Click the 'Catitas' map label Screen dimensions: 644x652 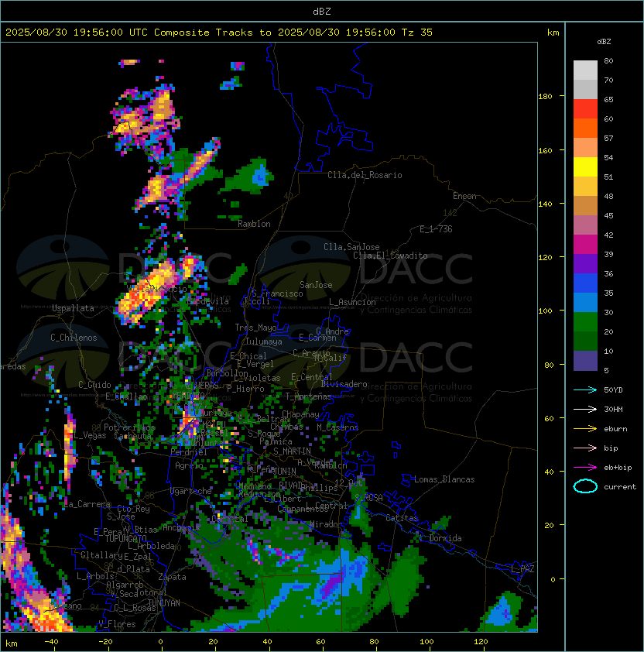(402, 518)
